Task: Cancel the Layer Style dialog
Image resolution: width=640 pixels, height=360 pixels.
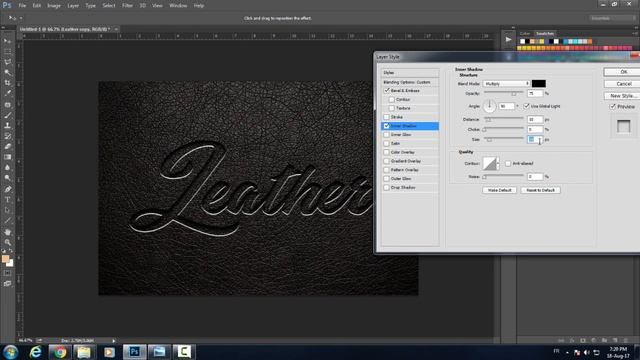Action: (623, 84)
